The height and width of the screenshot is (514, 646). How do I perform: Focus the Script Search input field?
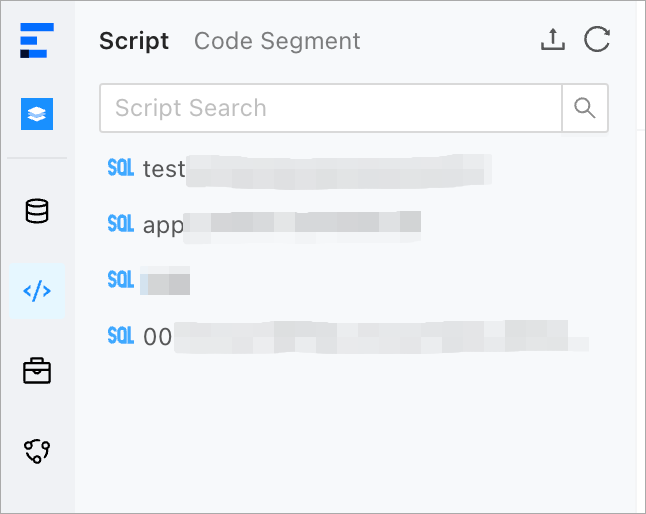[x=330, y=108]
